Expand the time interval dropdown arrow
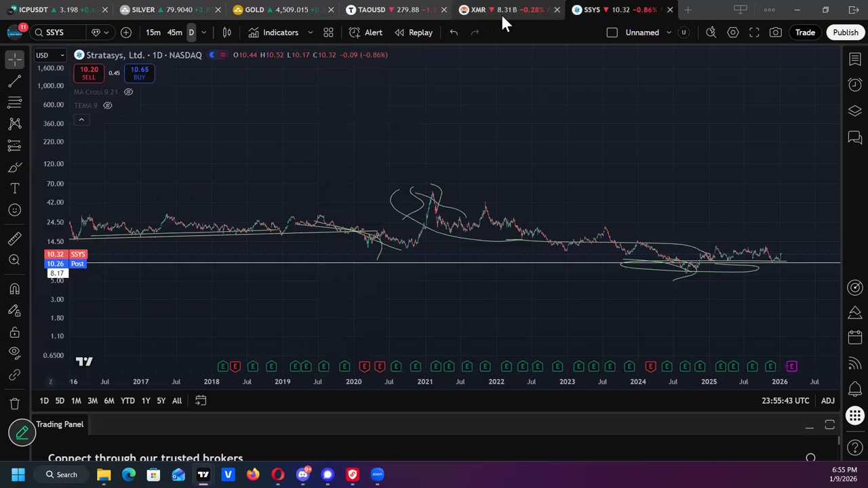This screenshot has width=868, height=488. coord(203,33)
